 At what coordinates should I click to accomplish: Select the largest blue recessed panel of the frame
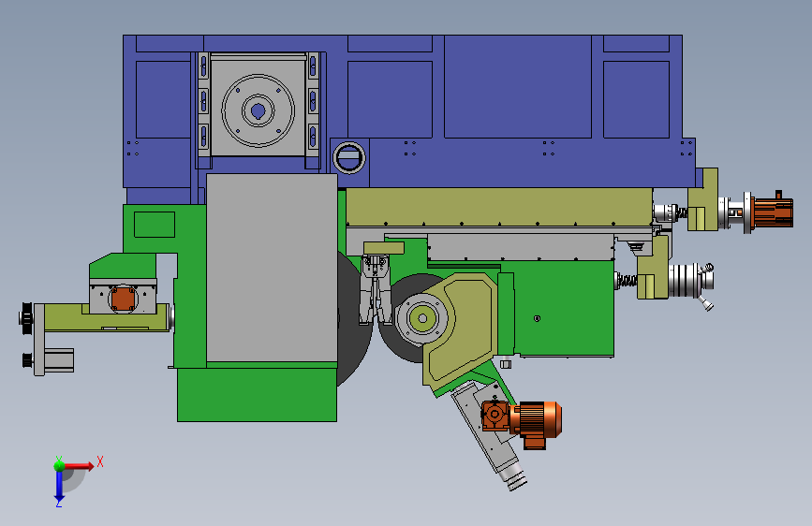(518, 86)
